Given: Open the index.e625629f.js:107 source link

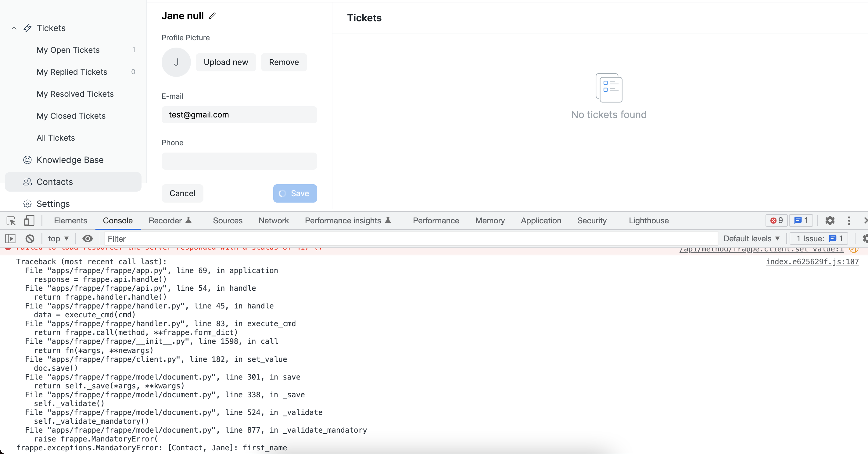Looking at the screenshot, I should click(812, 261).
